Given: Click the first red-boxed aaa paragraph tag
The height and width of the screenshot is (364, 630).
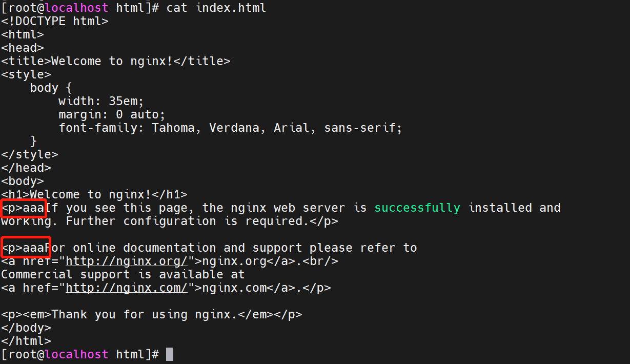Looking at the screenshot, I should (x=24, y=208).
